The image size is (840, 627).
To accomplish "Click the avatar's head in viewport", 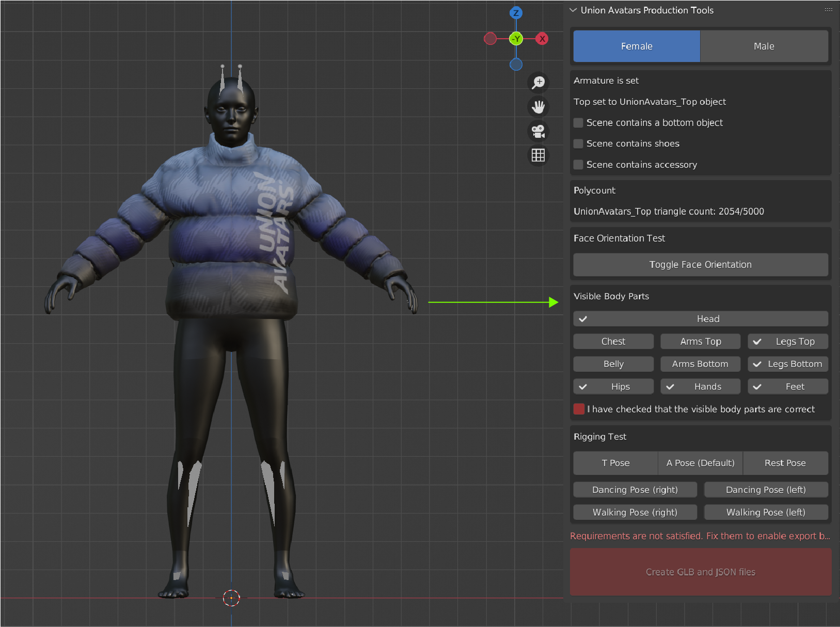I will click(x=231, y=112).
